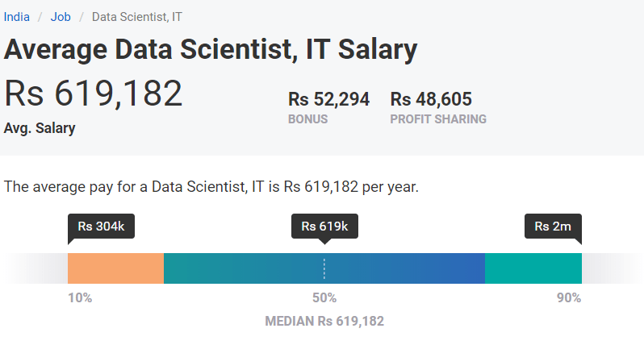644x345 pixels.
Task: Click the Avg. Salary label
Action: [40, 128]
